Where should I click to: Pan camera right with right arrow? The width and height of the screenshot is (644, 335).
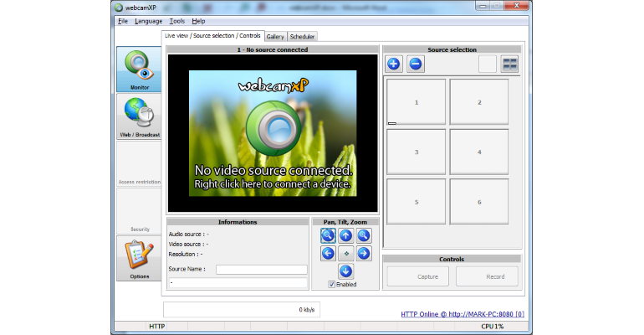364,253
